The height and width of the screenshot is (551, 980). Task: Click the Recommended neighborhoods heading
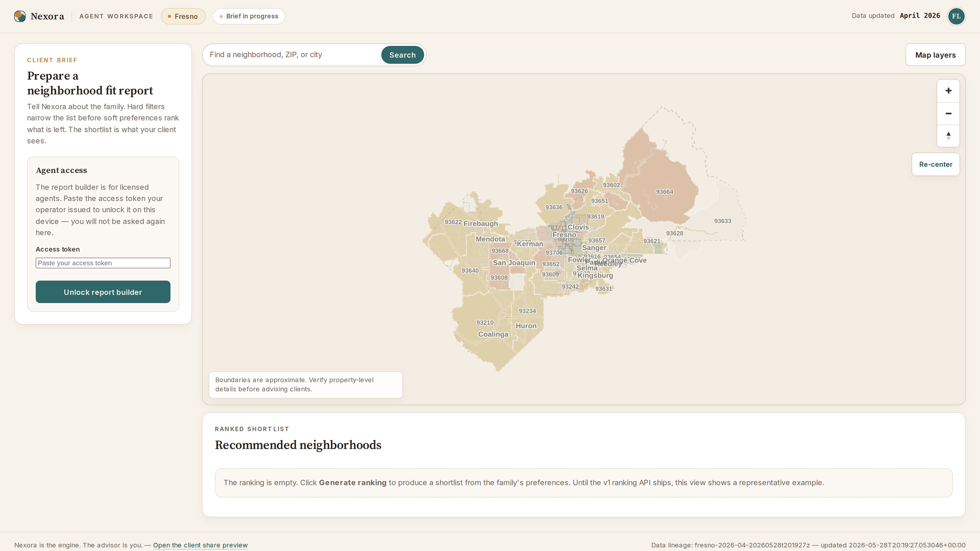pos(298,445)
